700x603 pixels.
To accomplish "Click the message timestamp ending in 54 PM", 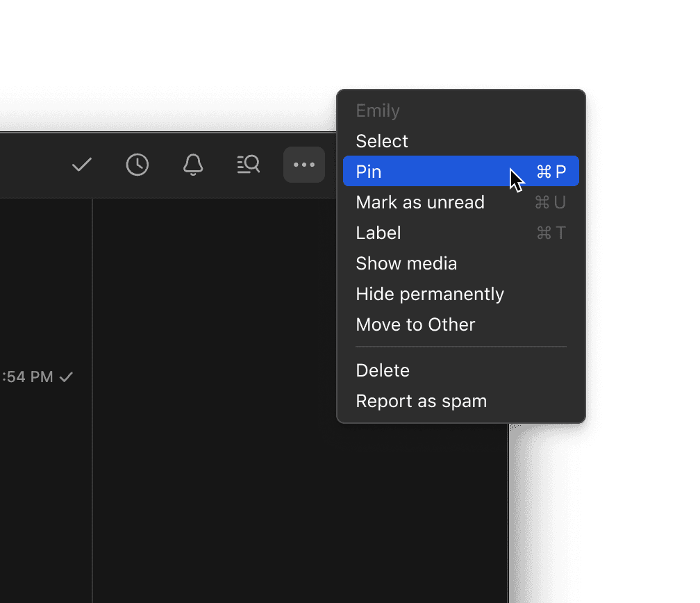I will (28, 377).
